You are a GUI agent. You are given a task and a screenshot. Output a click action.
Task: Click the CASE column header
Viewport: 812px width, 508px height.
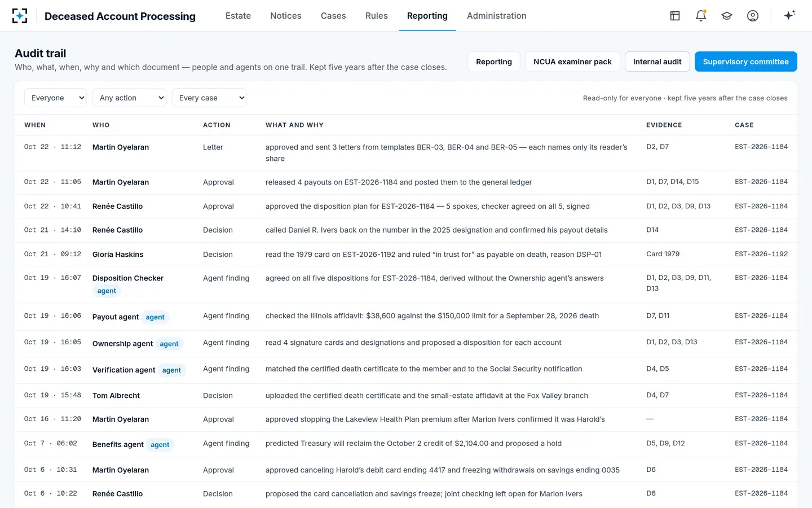[x=744, y=125]
